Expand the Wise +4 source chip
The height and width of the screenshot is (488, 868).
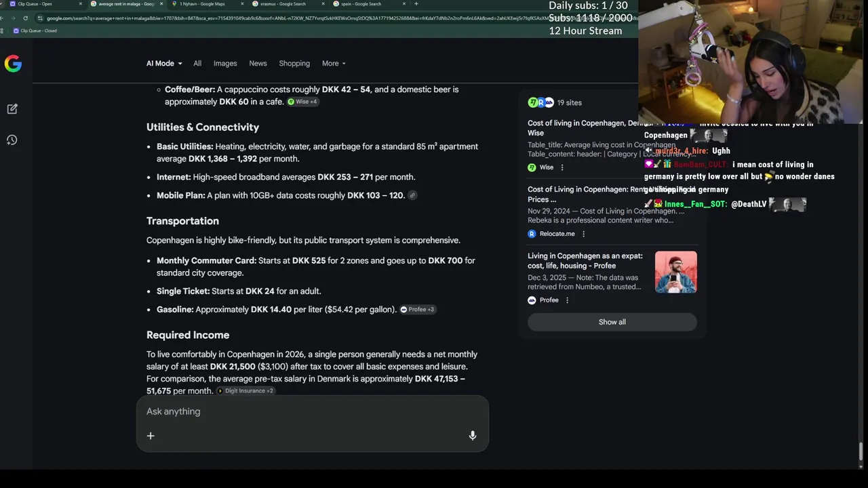click(302, 102)
